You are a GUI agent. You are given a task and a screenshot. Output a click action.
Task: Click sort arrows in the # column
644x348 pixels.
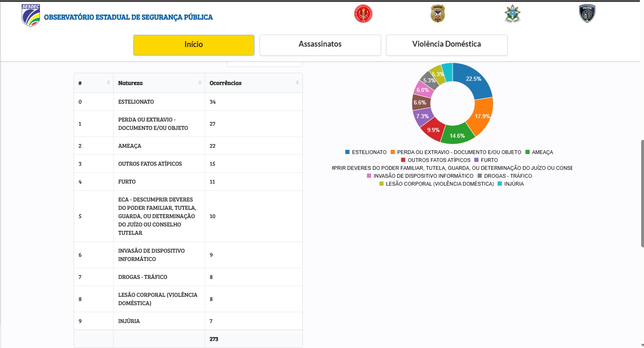[109, 83]
